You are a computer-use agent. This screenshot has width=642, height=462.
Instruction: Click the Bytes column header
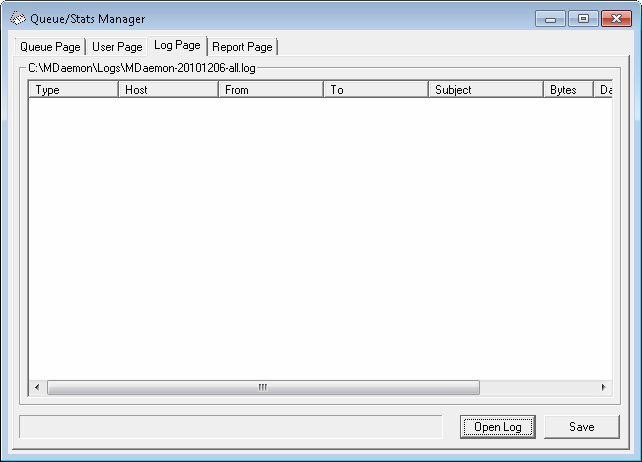(567, 90)
